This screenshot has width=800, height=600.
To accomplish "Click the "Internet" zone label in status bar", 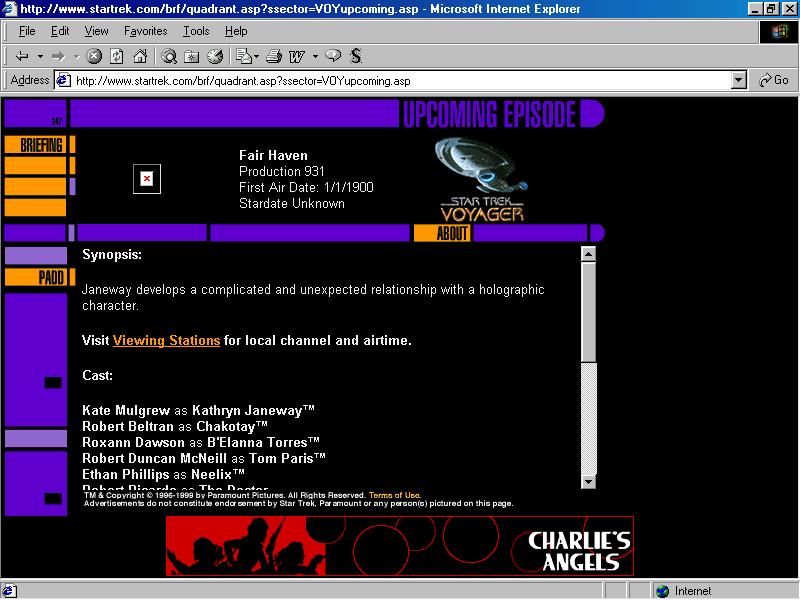I will coord(693,591).
